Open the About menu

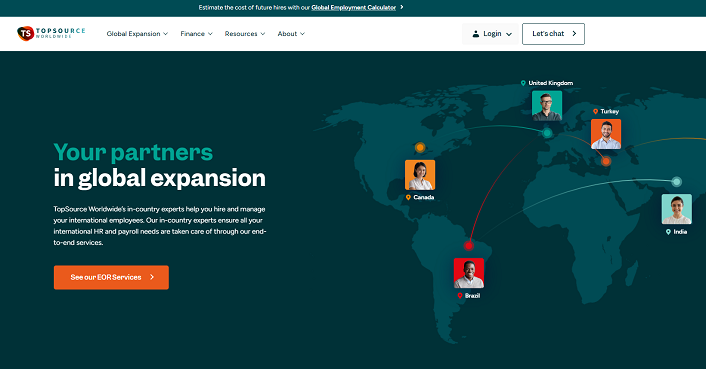point(291,34)
